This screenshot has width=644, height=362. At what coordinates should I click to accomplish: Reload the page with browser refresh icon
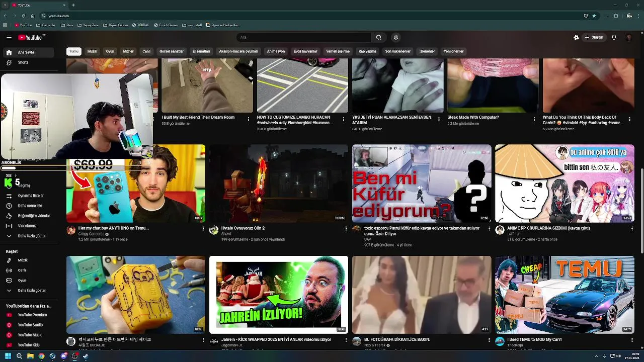click(x=23, y=16)
